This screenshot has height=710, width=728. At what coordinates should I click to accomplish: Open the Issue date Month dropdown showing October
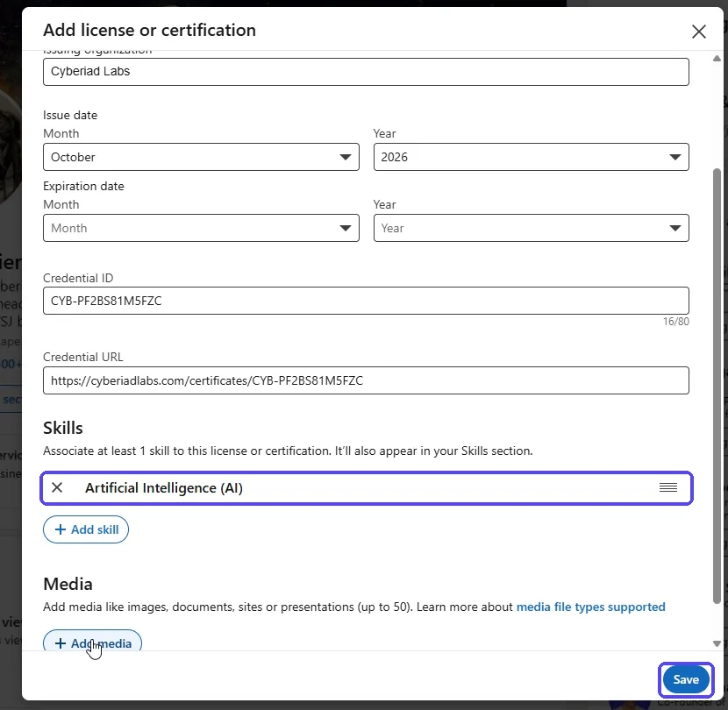(201, 157)
